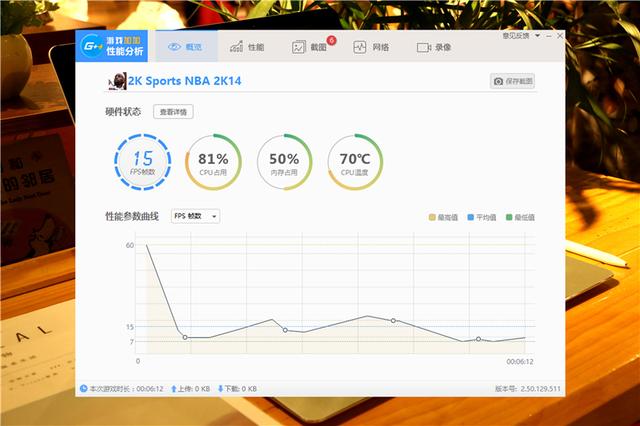Click the 60 label on the chart axis

130,245
